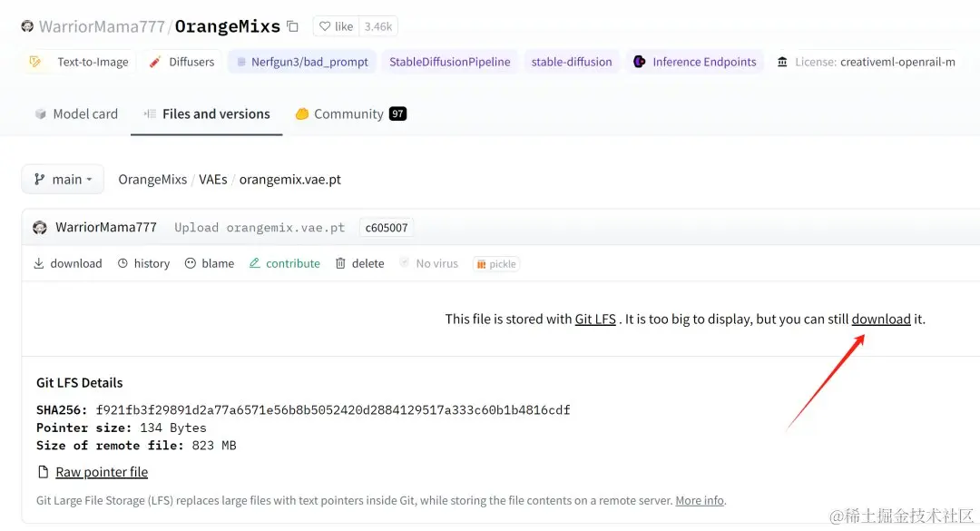980x531 pixels.
Task: Go to the VAEs breadcrumb folder
Action: pos(213,180)
